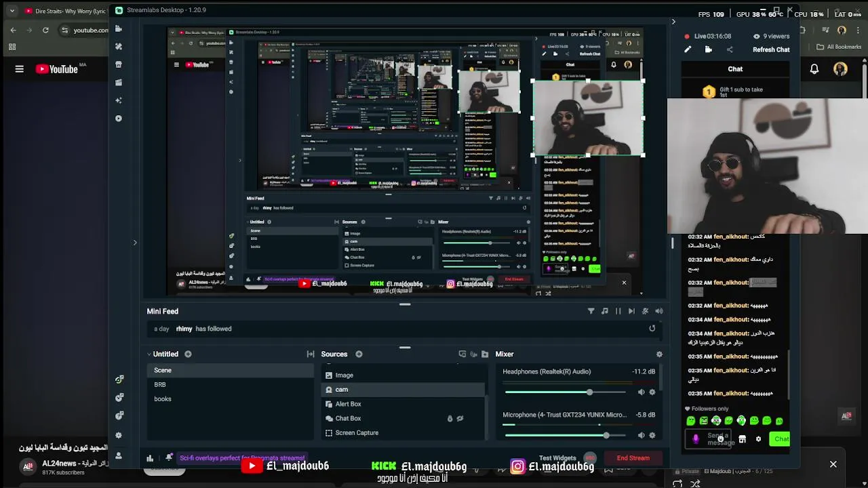The image size is (868, 488).
Task: Open the notifications bell in Streamlabs footer
Action: [169, 457]
